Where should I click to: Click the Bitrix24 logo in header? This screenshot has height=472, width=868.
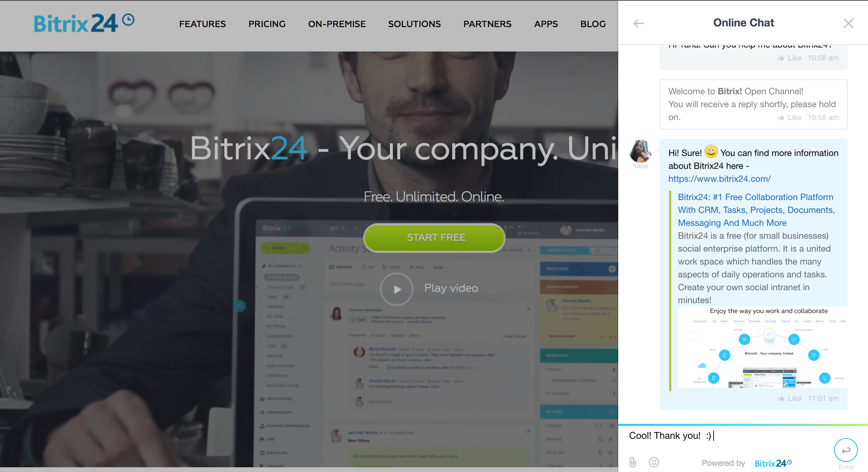point(84,23)
